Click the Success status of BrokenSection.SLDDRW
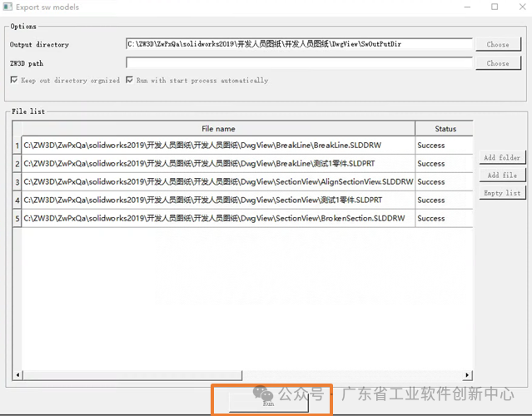Viewport: 532px width, 416px height. click(x=444, y=219)
